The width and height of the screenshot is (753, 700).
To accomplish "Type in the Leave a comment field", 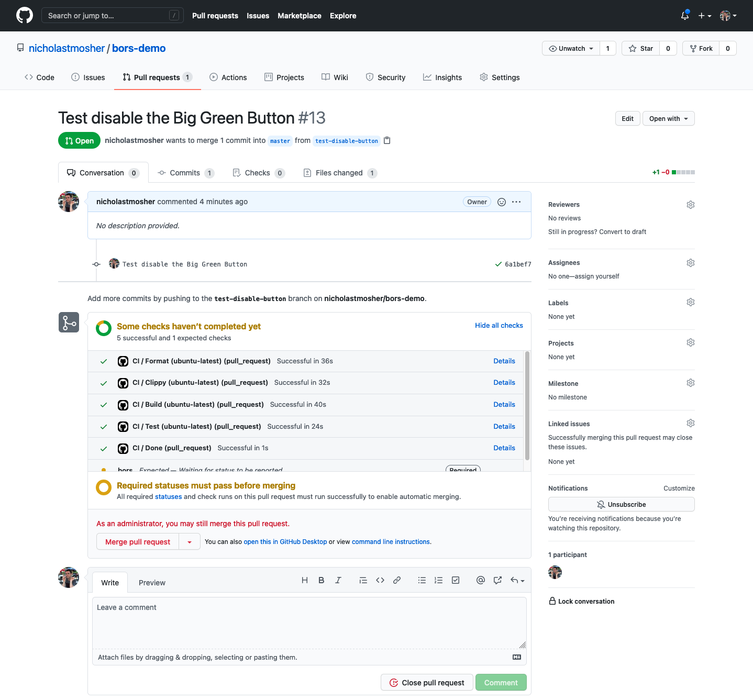I will [309, 623].
